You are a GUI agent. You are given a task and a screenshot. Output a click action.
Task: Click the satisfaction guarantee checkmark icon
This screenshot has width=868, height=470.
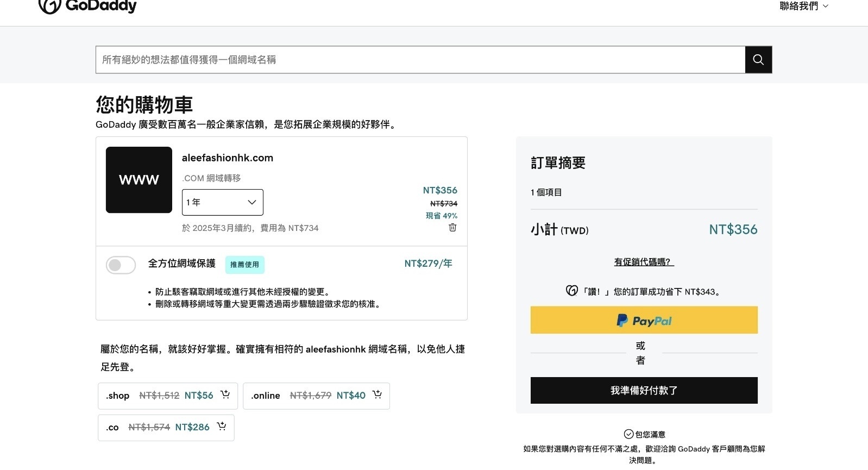pos(628,434)
